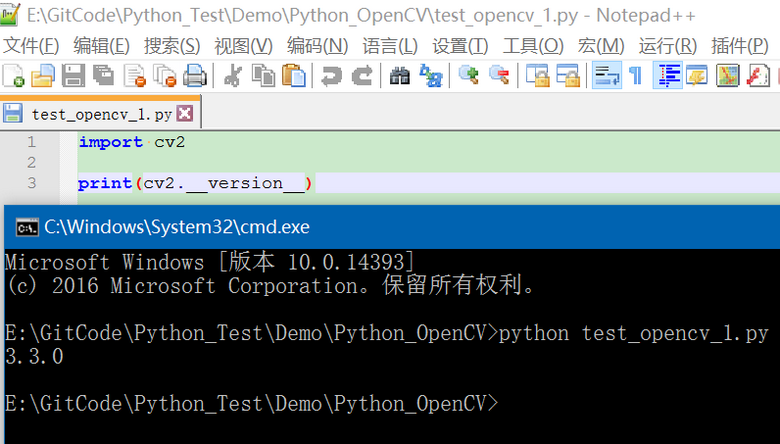Open the 编辑(E) menu
The height and width of the screenshot is (444, 780).
[101, 46]
